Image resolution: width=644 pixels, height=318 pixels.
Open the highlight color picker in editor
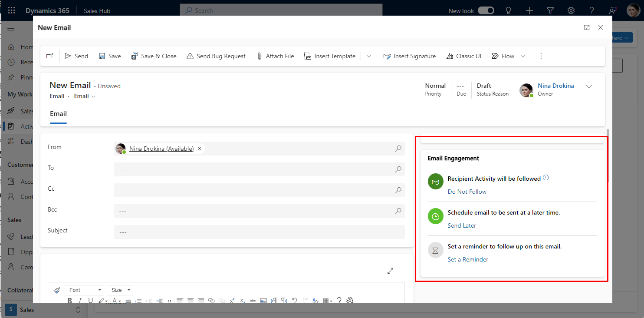(x=103, y=300)
